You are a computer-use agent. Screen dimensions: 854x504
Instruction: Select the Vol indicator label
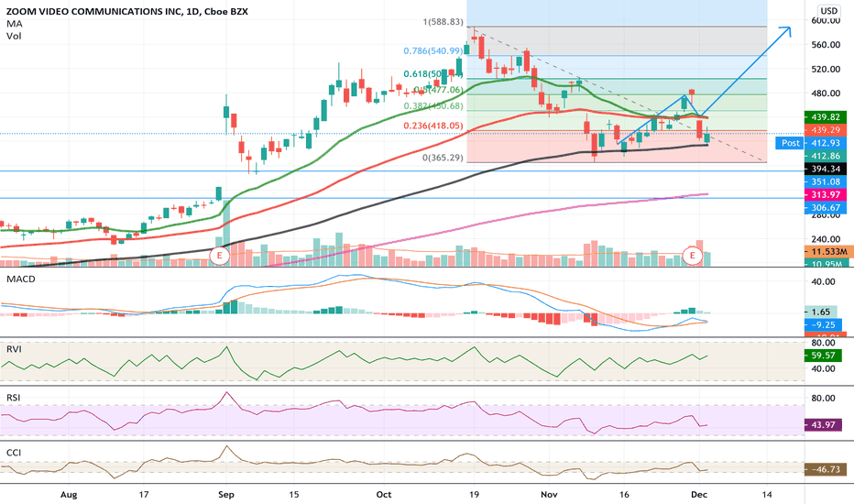click(14, 36)
